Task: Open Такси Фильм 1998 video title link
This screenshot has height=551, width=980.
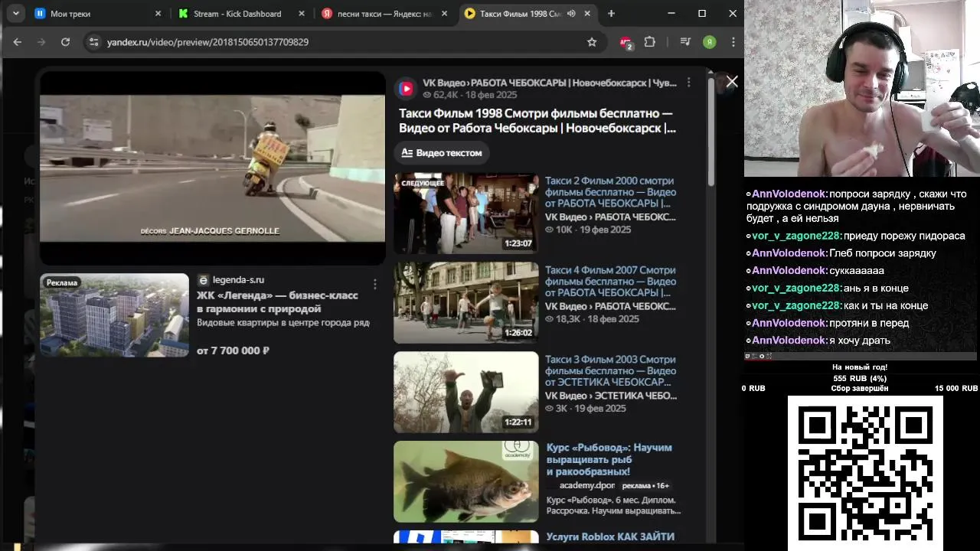Action: coord(537,121)
